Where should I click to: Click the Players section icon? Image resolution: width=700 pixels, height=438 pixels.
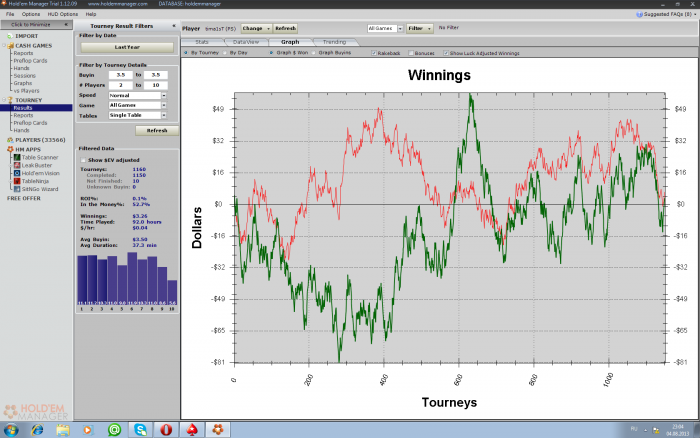coord(10,140)
